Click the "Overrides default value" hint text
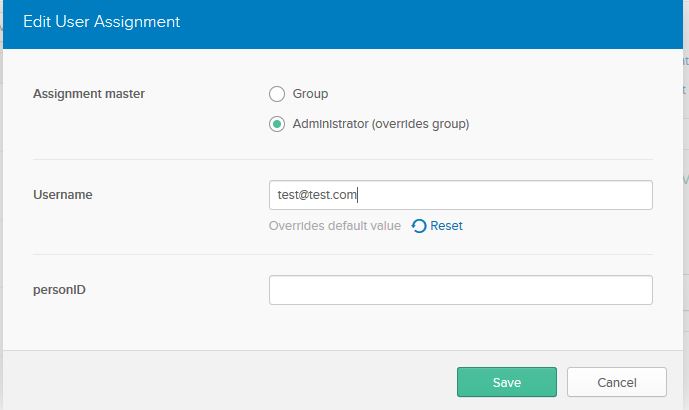 pos(334,226)
